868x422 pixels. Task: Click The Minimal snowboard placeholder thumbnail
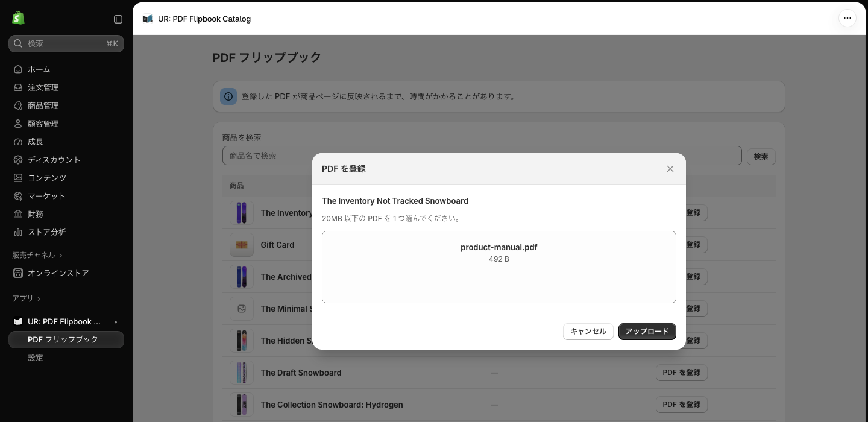tap(242, 309)
